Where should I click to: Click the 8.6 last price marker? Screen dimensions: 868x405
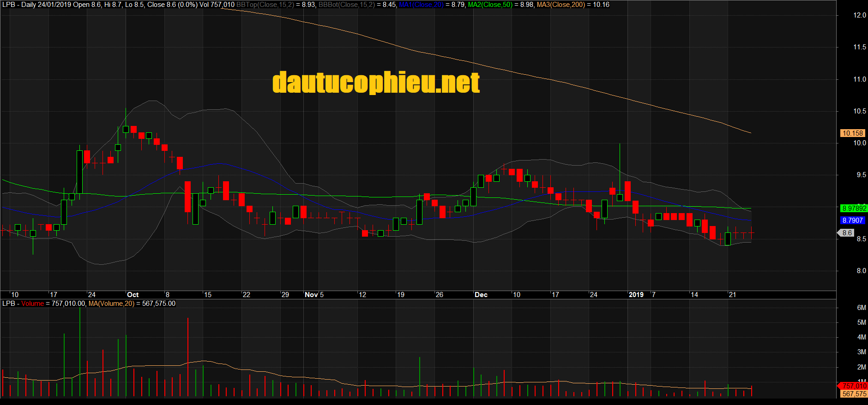tap(847, 233)
